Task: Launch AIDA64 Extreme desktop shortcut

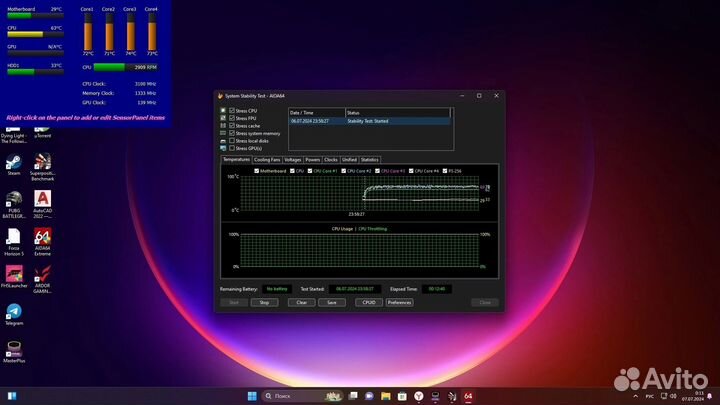Action: 42,242
